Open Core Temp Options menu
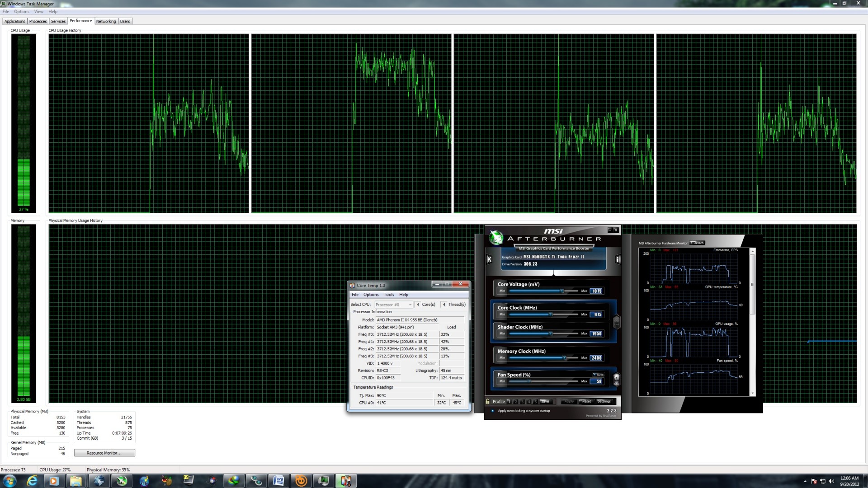 (x=371, y=295)
